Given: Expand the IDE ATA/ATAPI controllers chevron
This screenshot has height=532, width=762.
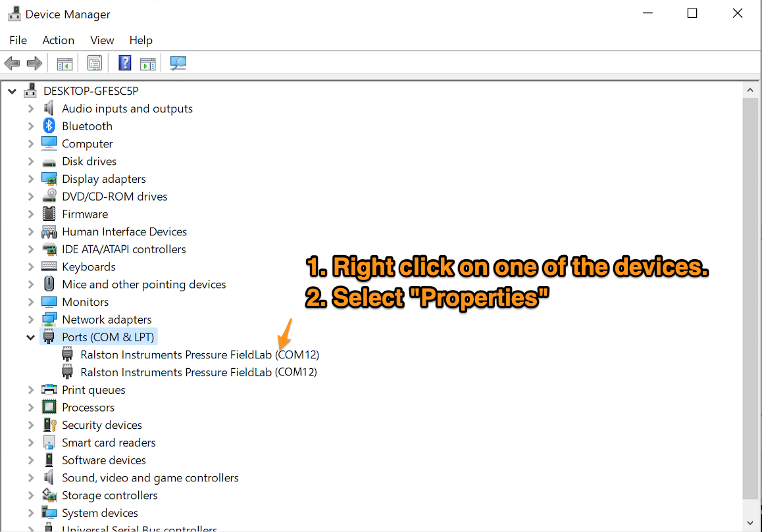Looking at the screenshot, I should click(31, 249).
